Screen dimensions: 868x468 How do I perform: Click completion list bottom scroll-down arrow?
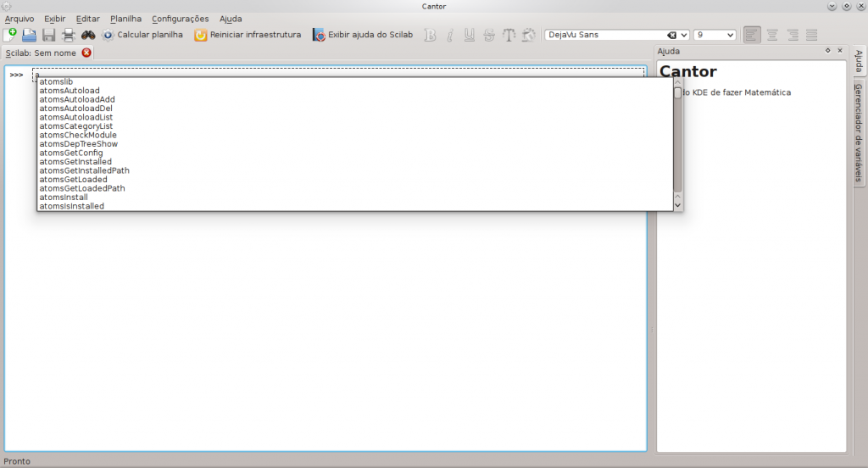(677, 205)
